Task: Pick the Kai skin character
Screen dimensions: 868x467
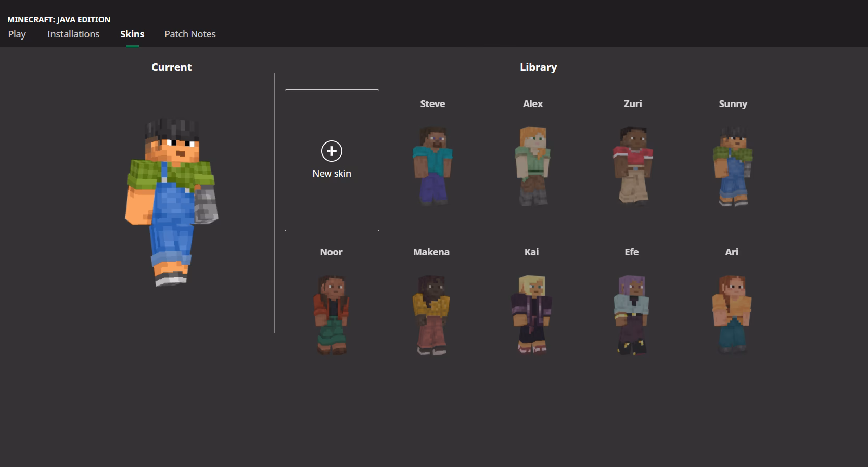Action: click(532, 315)
